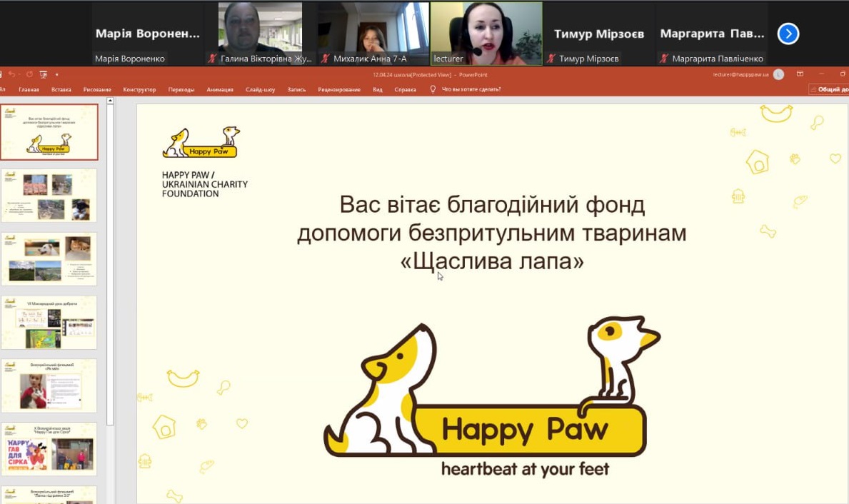The image size is (849, 504).
Task: Click the 'Что вы хотите сделать?' search field
Action: (x=471, y=89)
